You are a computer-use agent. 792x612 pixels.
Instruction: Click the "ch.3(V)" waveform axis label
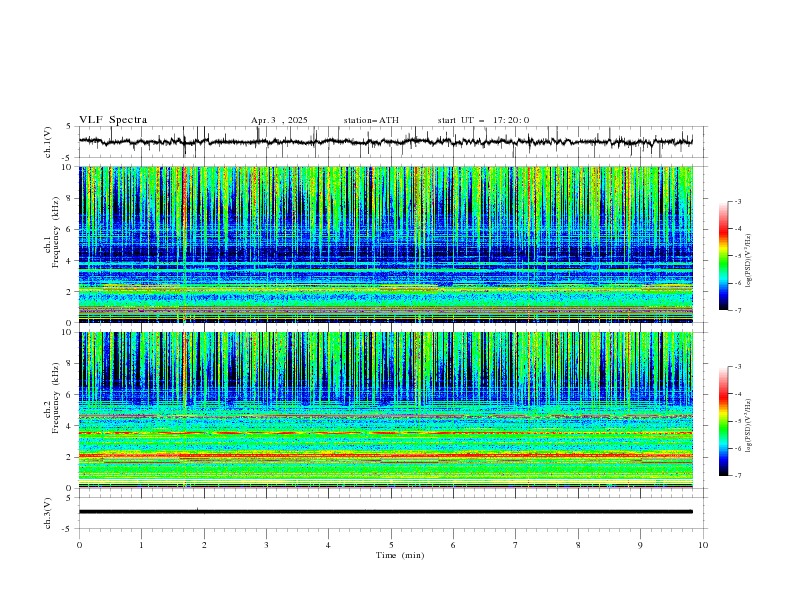click(x=48, y=513)
